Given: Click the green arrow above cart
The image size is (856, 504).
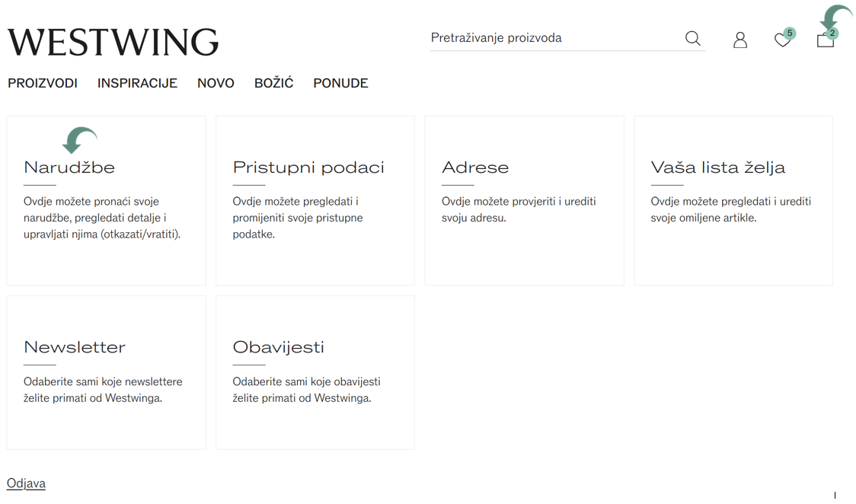Looking at the screenshot, I should coord(835,16).
